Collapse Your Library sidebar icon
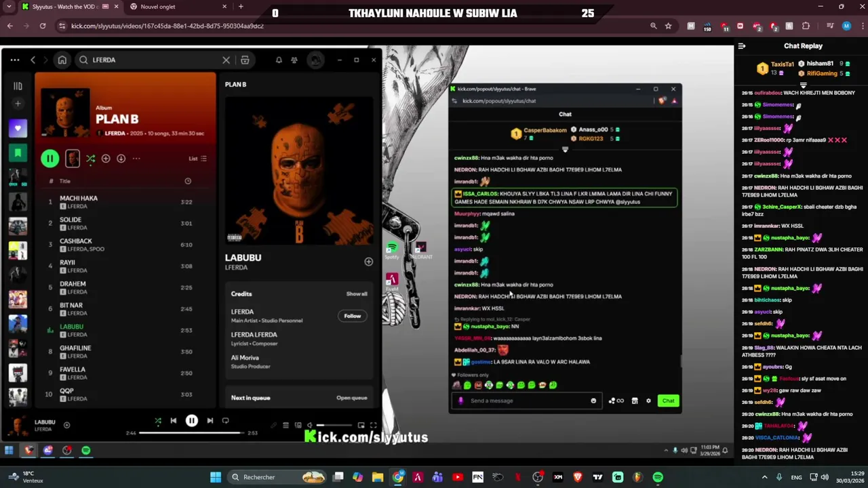The height and width of the screenshot is (488, 868). click(18, 86)
